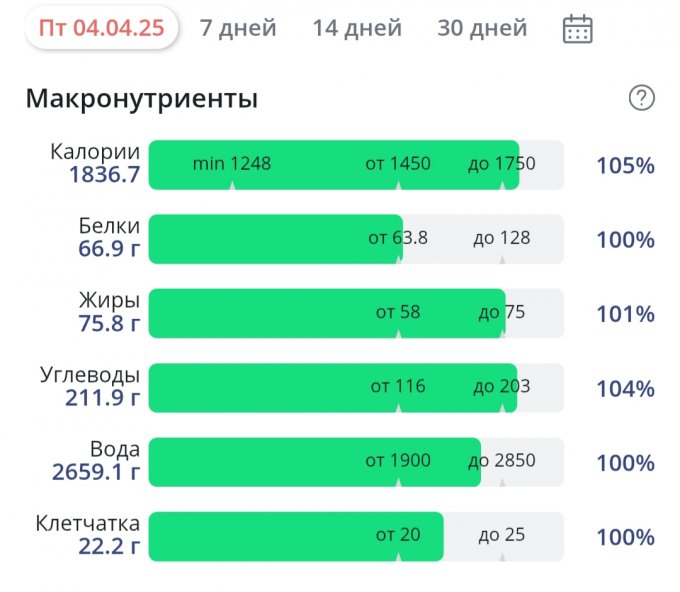Click the macronutrients help question mark icon
This screenshot has height=592, width=680.
point(641,98)
